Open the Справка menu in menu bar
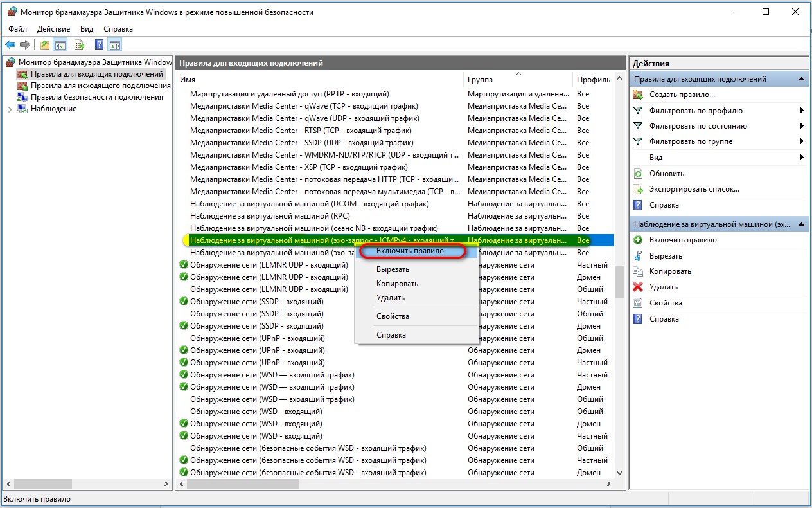The width and height of the screenshot is (812, 508). pos(118,29)
